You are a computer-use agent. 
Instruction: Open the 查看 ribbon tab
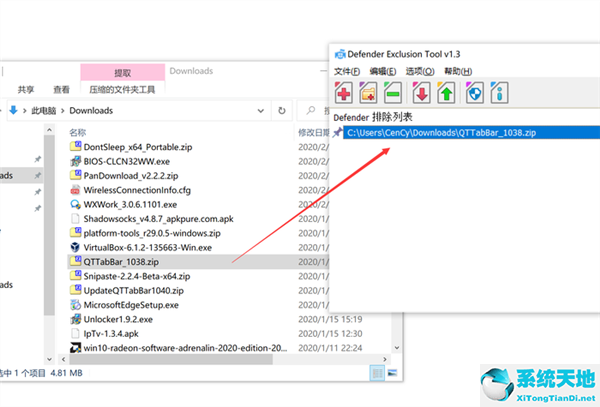[x=61, y=90]
